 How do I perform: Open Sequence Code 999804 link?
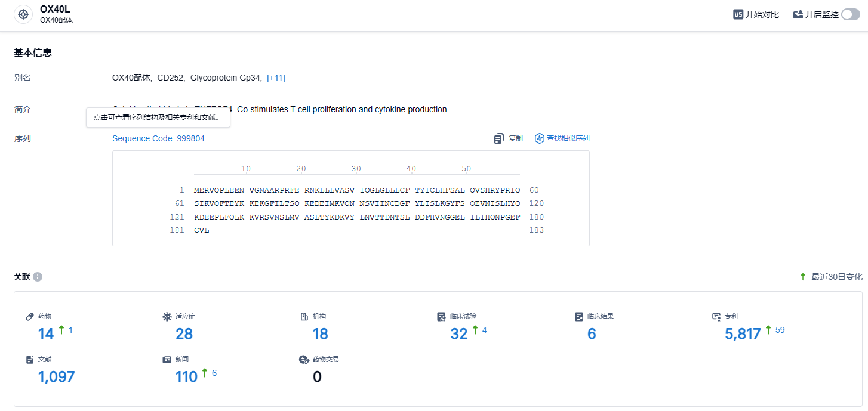pyautogui.click(x=158, y=138)
